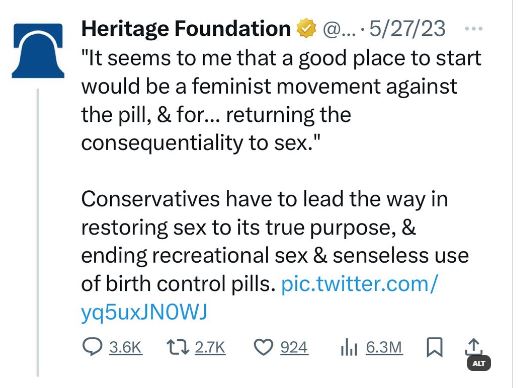Open the Heritage Foundation bell logo avatar
The image size is (519, 388).
[x=38, y=51]
